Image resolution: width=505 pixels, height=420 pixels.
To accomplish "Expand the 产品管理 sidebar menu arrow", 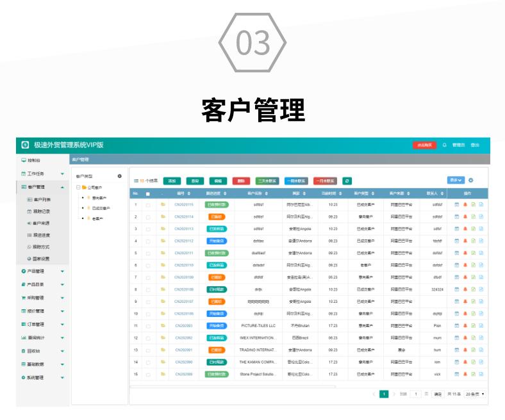I will pyautogui.click(x=62, y=271).
